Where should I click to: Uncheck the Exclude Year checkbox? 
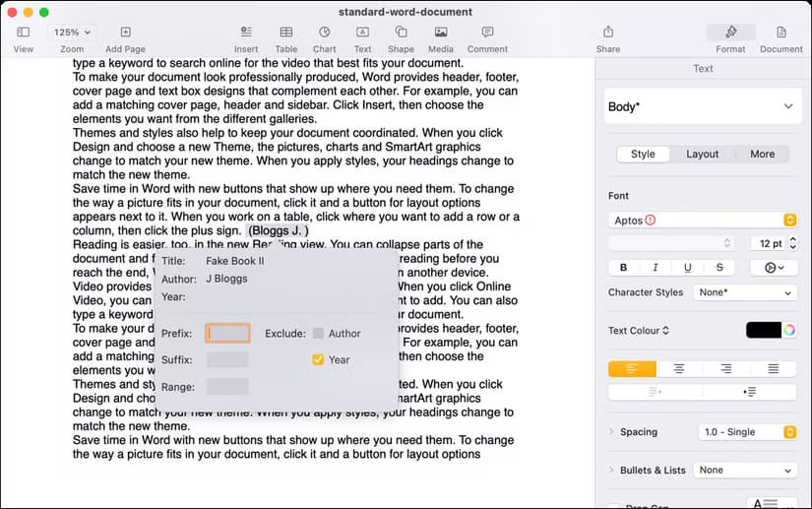click(318, 360)
